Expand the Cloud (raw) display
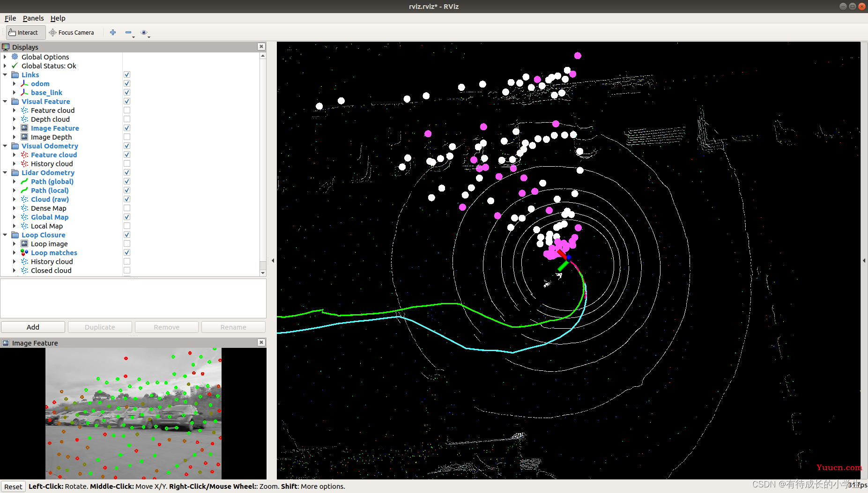This screenshot has height=493, width=868. pos(14,199)
